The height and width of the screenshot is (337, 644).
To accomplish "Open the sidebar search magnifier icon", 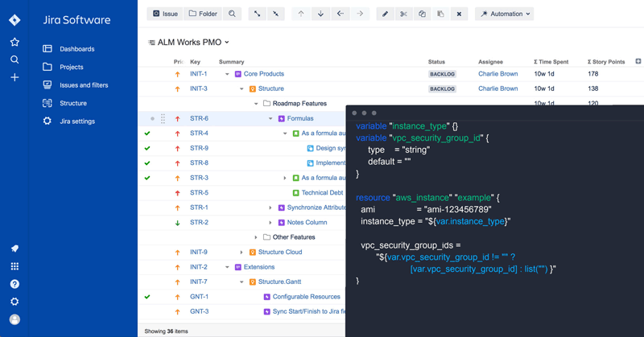I will 14,60.
